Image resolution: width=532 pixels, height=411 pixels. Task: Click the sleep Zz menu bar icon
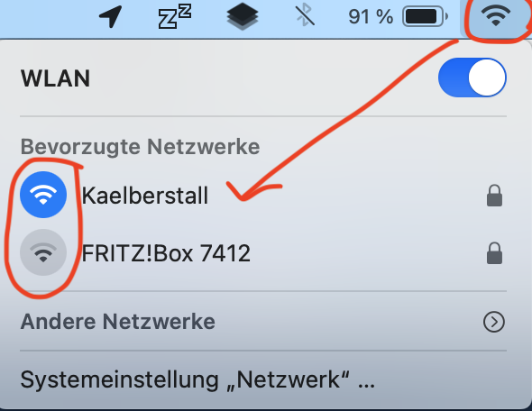click(174, 16)
